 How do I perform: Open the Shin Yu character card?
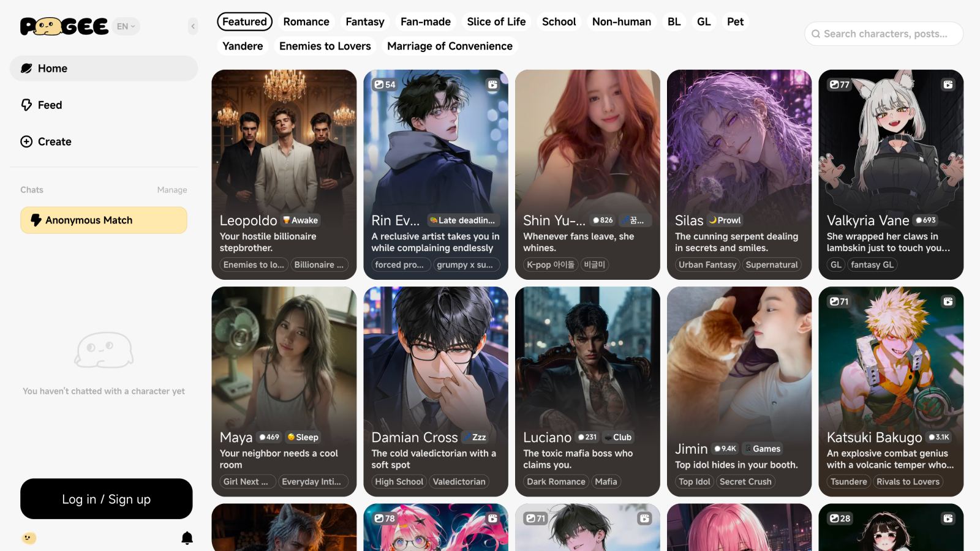point(587,174)
